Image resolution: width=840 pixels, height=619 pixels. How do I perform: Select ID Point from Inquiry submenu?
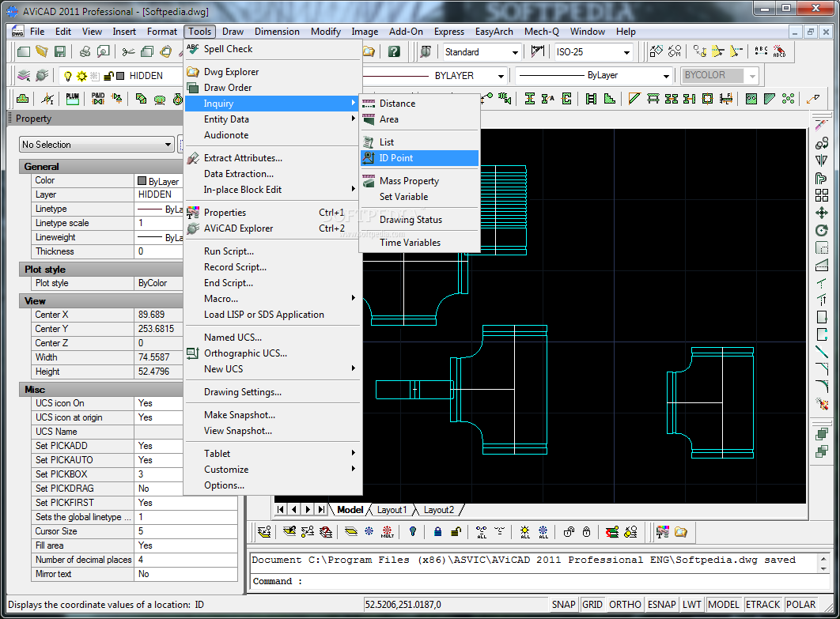pyautogui.click(x=420, y=158)
